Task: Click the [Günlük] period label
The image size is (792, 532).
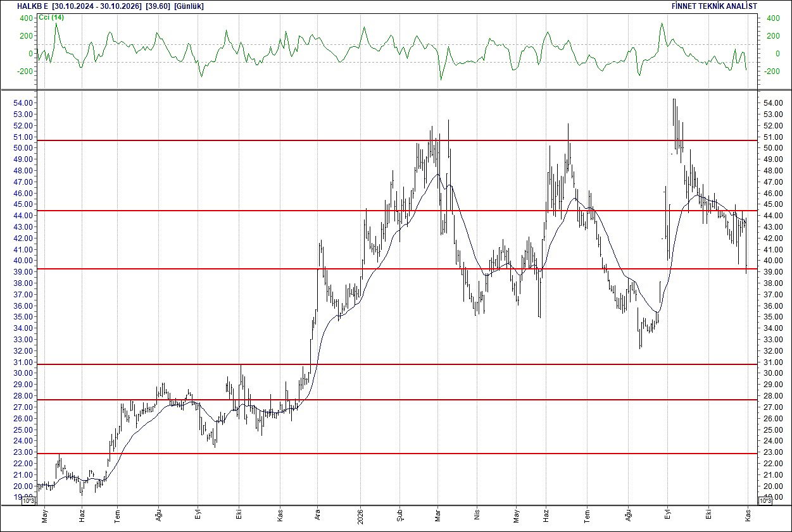Action: tap(189, 6)
